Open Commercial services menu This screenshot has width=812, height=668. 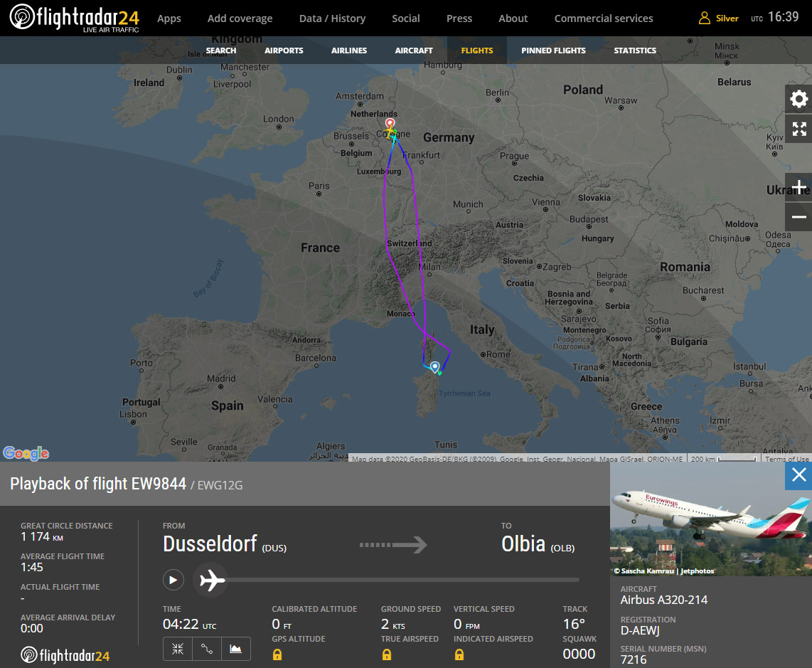(x=603, y=18)
